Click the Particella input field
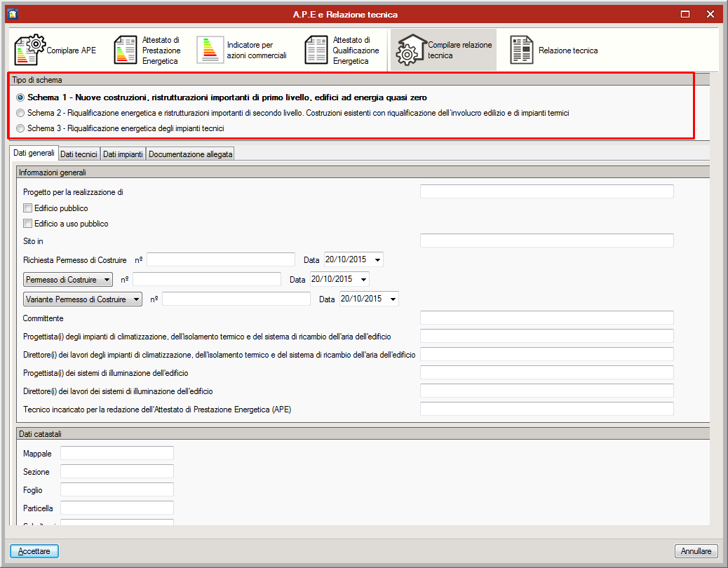Viewport: 728px width, 568px height. [117, 508]
